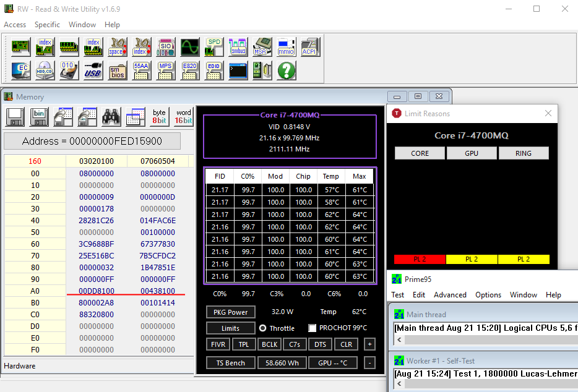
Task: Toggle the PROCHOT 99°C checkbox
Action: pyautogui.click(x=313, y=328)
